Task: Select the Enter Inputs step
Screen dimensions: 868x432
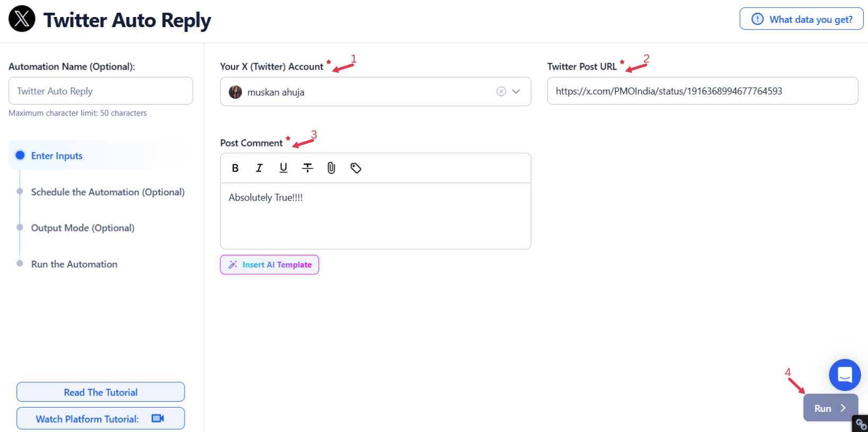Action: [57, 155]
